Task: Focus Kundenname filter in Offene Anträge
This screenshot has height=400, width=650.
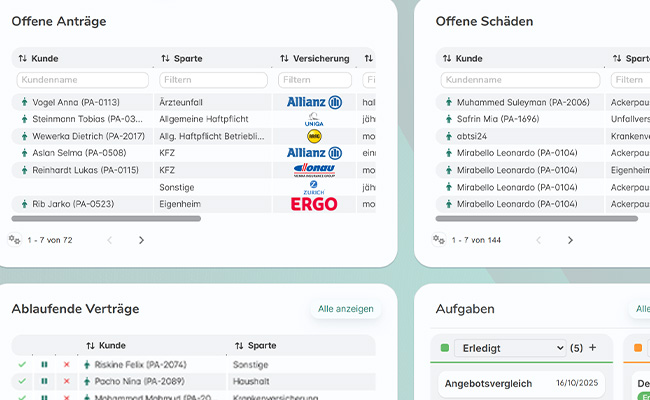Action: point(82,80)
